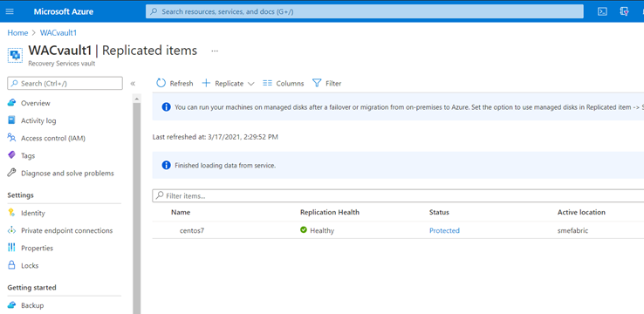Open Identity under Settings
The height and width of the screenshot is (314, 644).
33,214
